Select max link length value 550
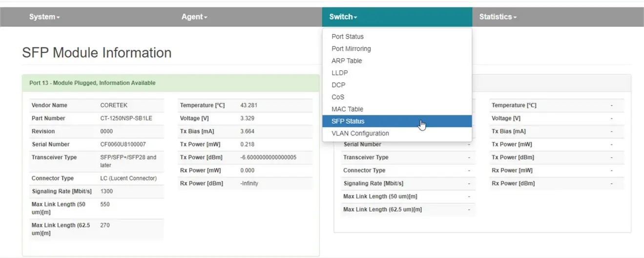This screenshot has height=258, width=644. [x=105, y=204]
